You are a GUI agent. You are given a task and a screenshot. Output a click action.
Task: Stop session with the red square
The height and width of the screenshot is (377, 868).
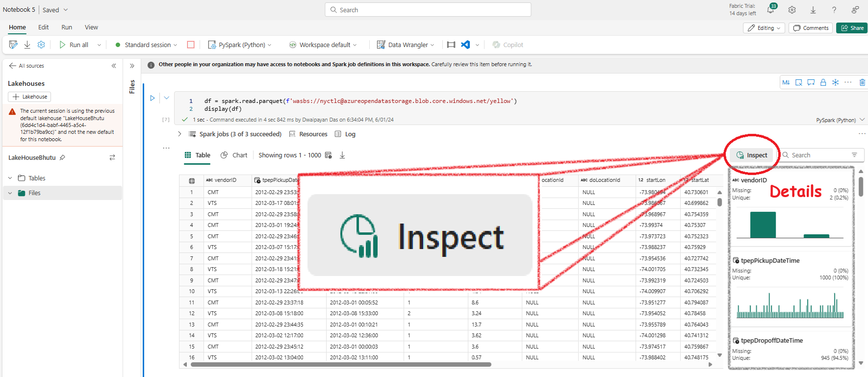pyautogui.click(x=191, y=45)
